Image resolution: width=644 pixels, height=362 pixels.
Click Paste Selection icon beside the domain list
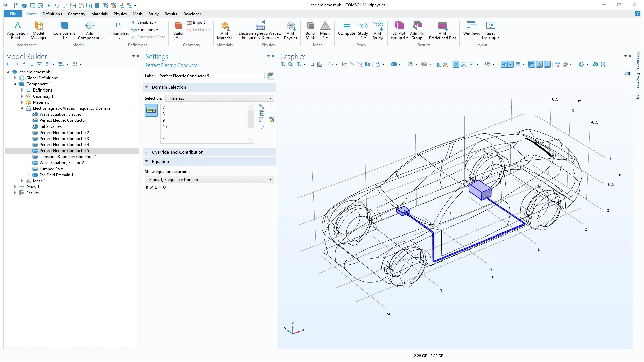261,120
